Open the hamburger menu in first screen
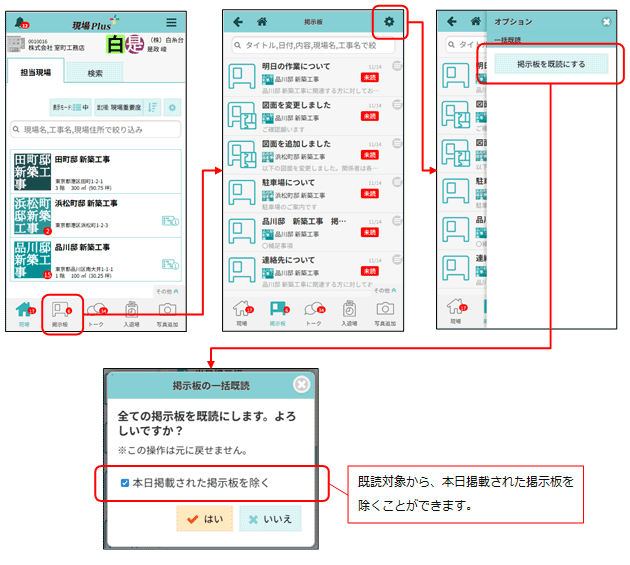Screen dimensions: 630x565 coord(171,22)
